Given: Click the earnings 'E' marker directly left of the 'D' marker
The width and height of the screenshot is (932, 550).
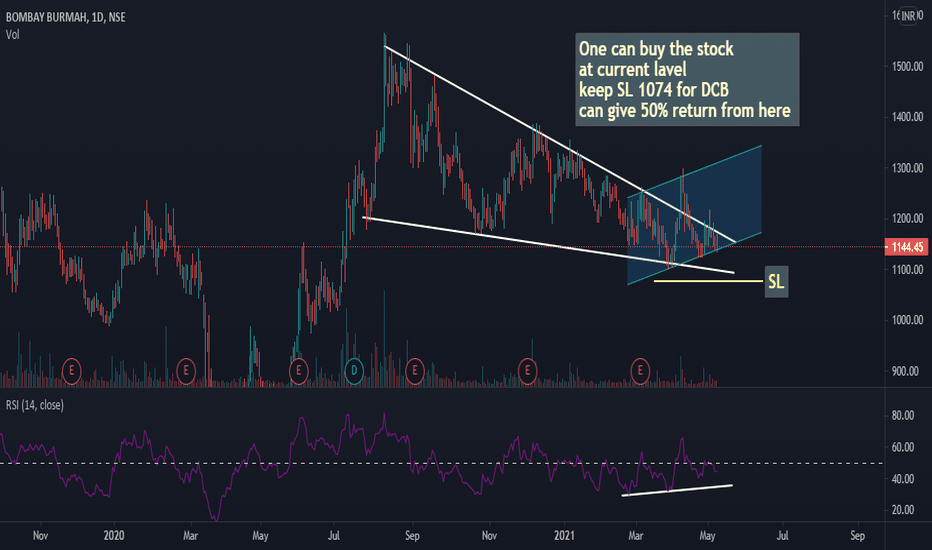Looking at the screenshot, I should coord(298,371).
